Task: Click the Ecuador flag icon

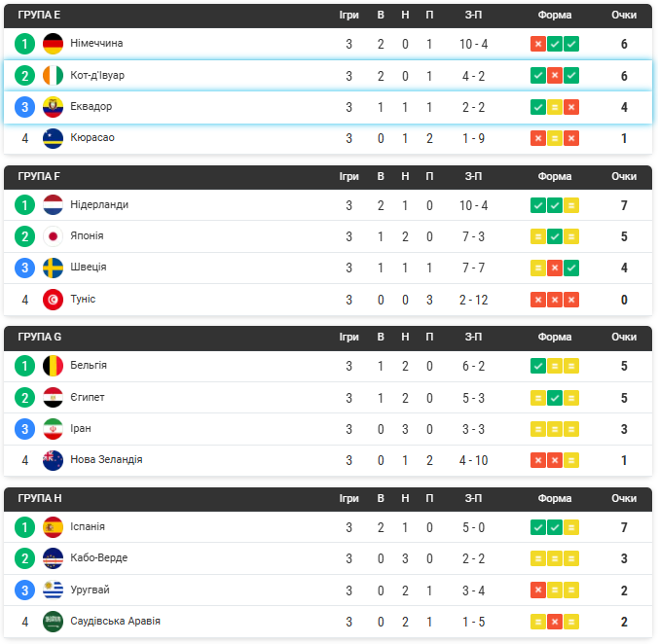Action: (x=53, y=107)
